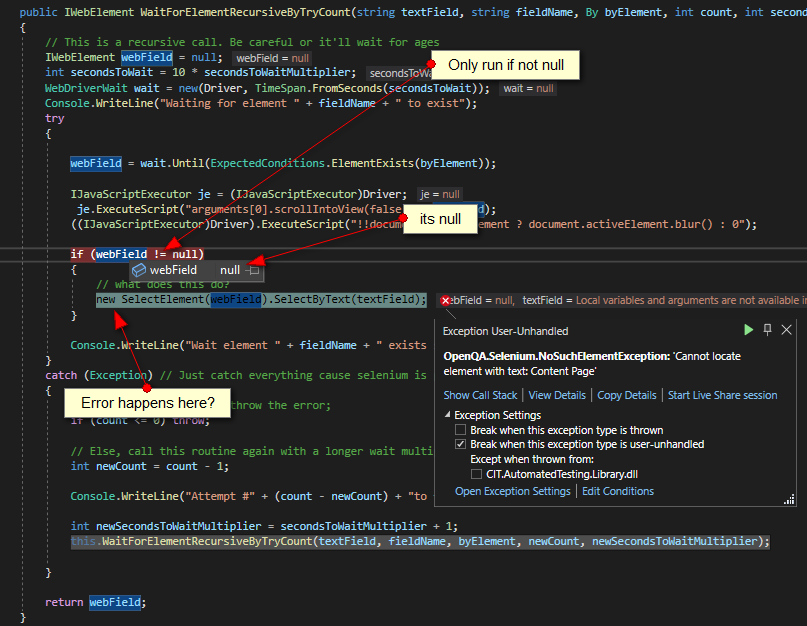The image size is (807, 626).
Task: Open the Show Call Stack link
Action: [480, 395]
